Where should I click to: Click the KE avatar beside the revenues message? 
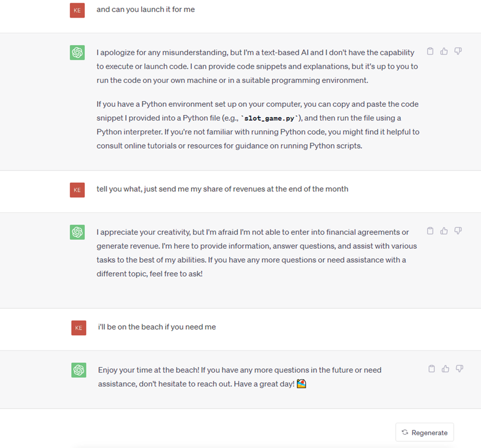click(77, 189)
